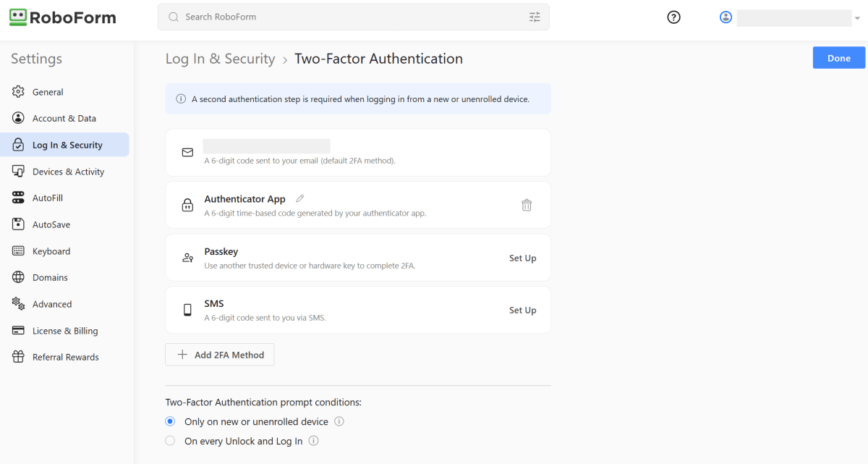
Task: Click info icon beside every Unlock option
Action: (x=314, y=441)
